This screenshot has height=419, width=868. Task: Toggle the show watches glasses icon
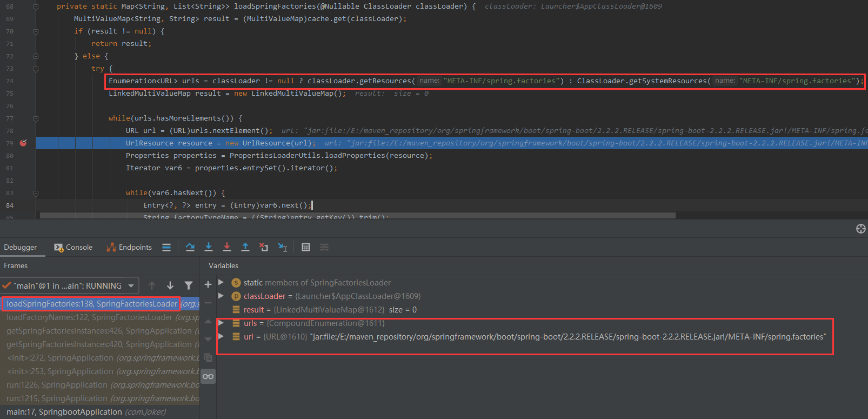pyautogui.click(x=208, y=376)
